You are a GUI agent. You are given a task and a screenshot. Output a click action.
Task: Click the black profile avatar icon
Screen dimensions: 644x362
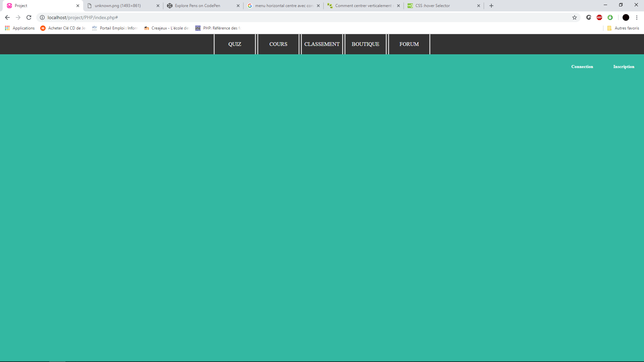[x=626, y=17]
